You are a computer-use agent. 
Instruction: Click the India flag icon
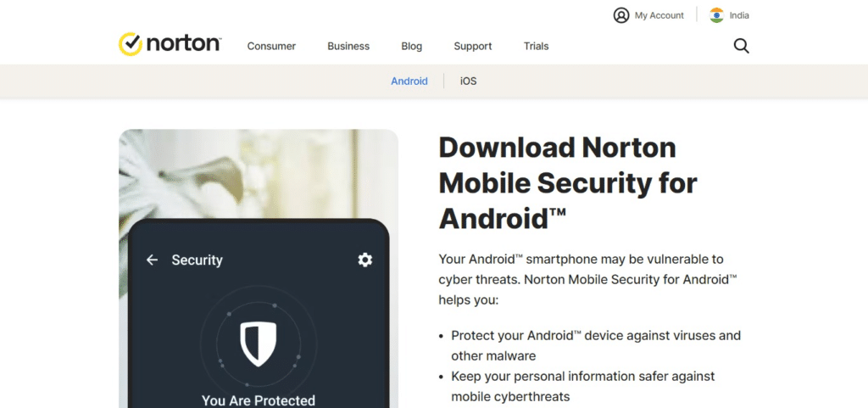tap(717, 15)
